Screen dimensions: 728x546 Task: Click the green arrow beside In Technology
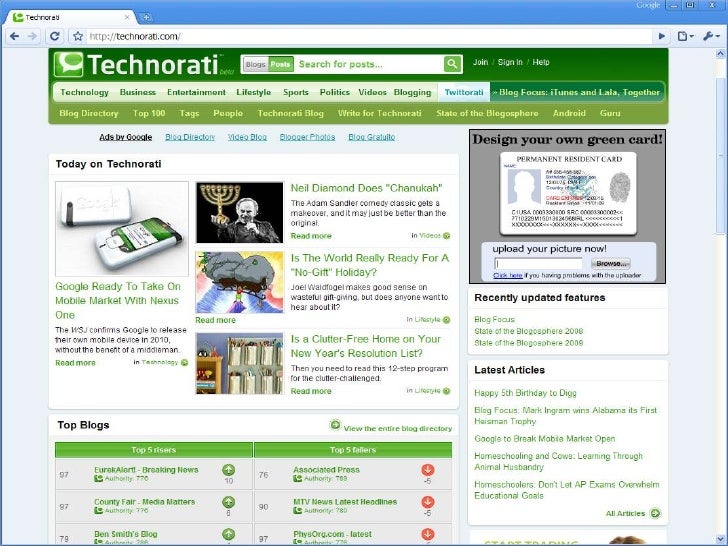point(184,363)
